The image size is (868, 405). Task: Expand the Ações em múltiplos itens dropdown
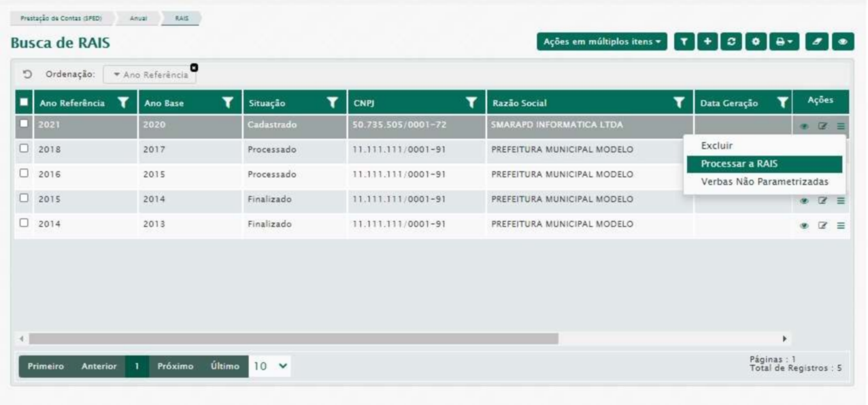(x=602, y=42)
